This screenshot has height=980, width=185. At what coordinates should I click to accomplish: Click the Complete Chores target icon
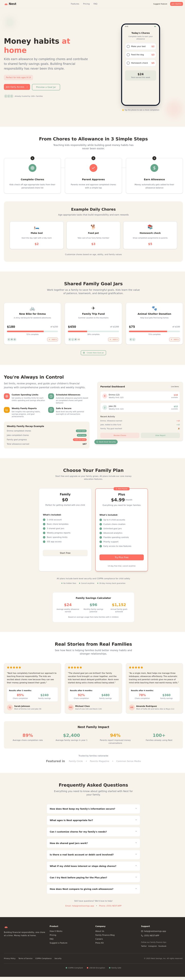32,168
